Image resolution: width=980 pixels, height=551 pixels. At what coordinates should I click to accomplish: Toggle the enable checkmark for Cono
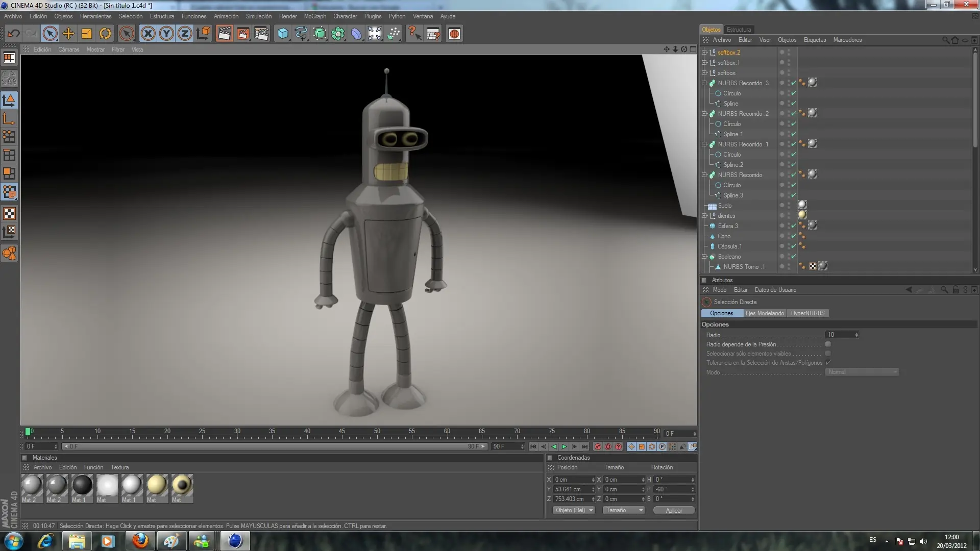pyautogui.click(x=794, y=236)
